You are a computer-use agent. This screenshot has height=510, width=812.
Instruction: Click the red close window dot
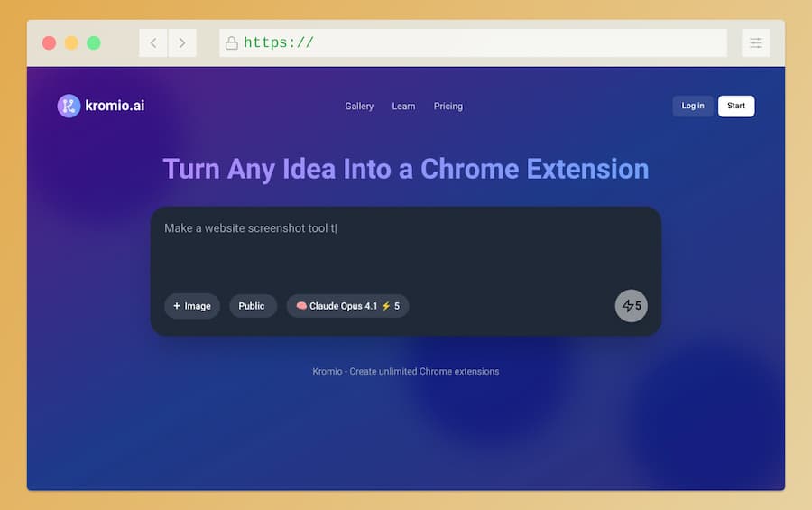50,43
